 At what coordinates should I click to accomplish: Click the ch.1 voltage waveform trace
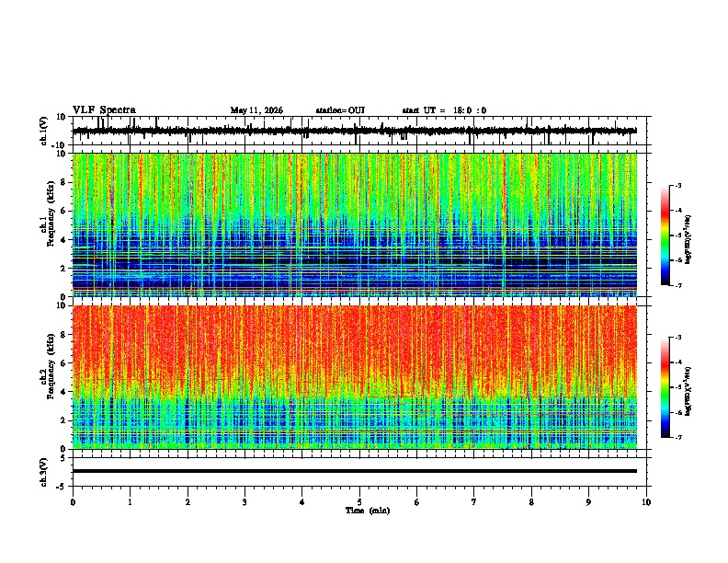(x=355, y=131)
